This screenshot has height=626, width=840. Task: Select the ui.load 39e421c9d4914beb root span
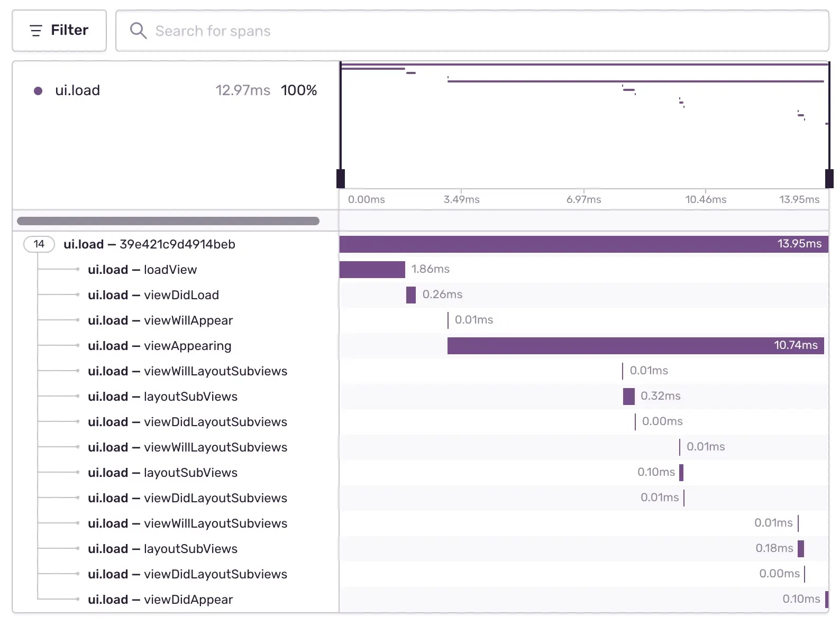[149, 244]
